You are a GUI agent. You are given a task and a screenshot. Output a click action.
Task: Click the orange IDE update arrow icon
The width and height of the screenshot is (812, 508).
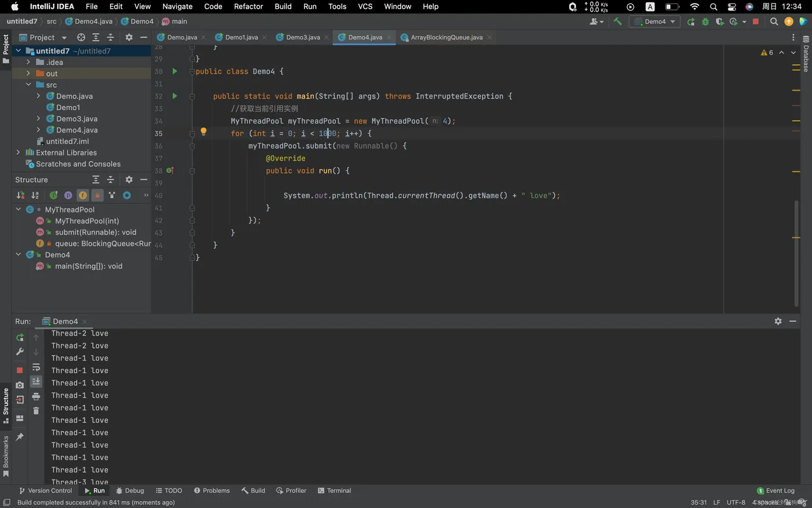tap(788, 21)
